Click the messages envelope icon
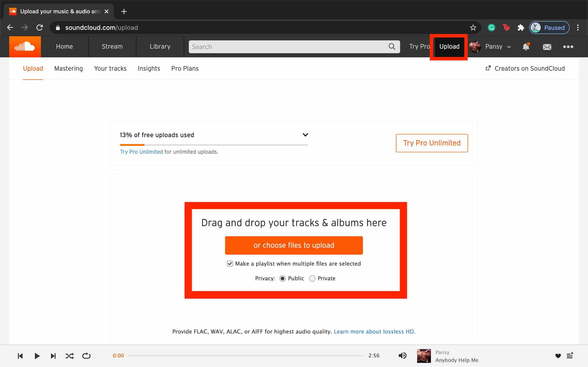Viewport: 588px width, 367px height. [x=547, y=47]
